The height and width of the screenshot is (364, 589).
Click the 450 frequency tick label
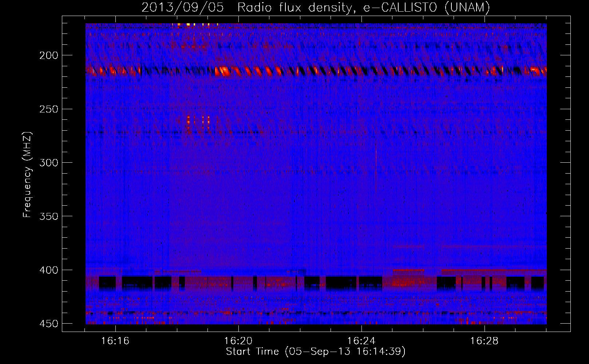coord(49,324)
